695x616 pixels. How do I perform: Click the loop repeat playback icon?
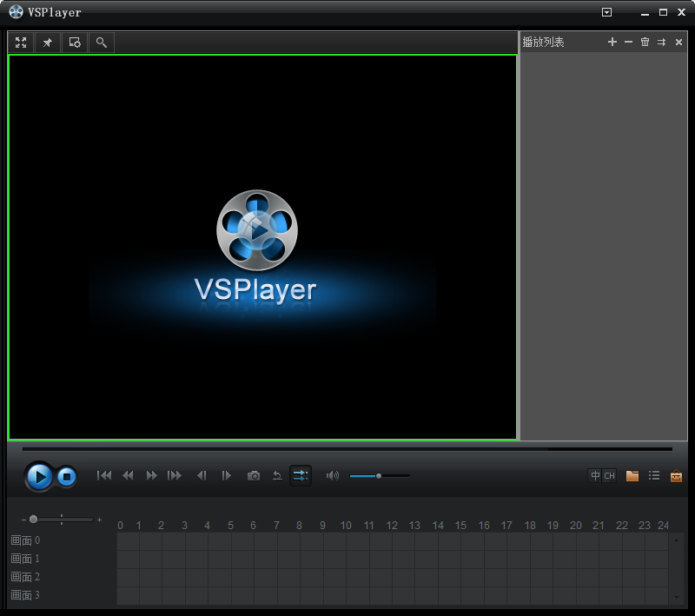tap(277, 475)
